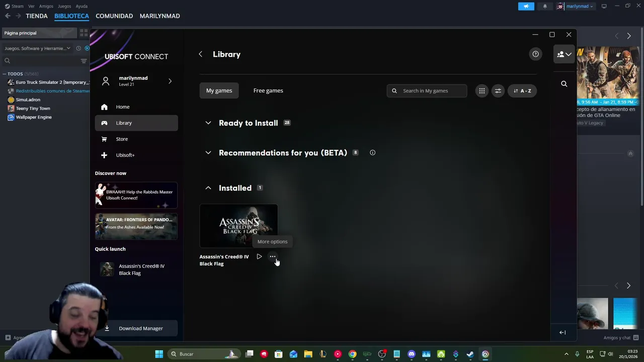Click Steam forward navigation arrow
Viewport: 644px width, 362px height.
click(x=18, y=16)
